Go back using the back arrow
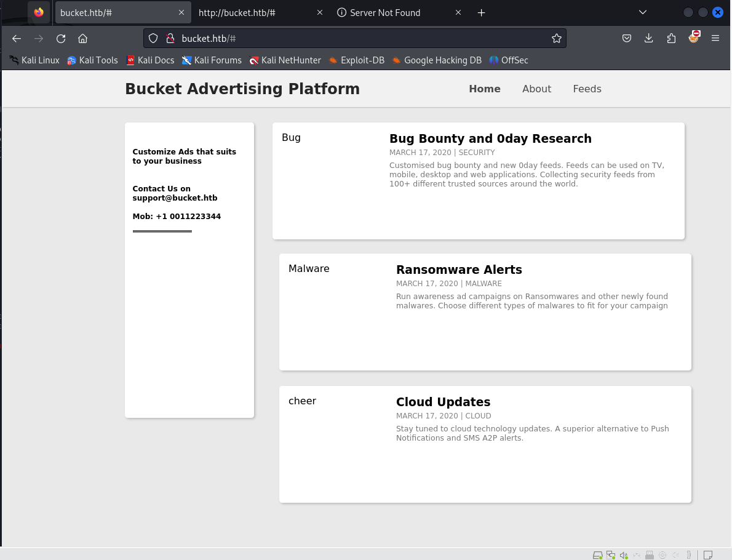 pos(17,39)
